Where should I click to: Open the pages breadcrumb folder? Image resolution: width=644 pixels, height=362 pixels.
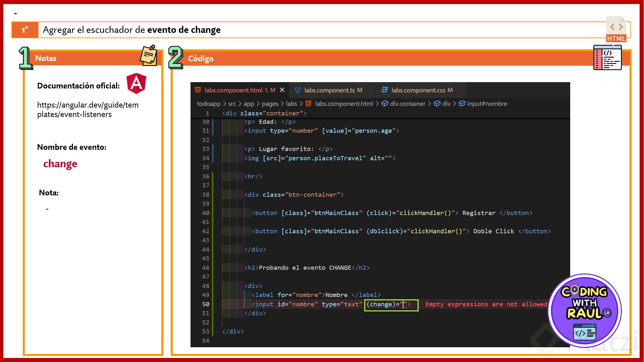[270, 104]
